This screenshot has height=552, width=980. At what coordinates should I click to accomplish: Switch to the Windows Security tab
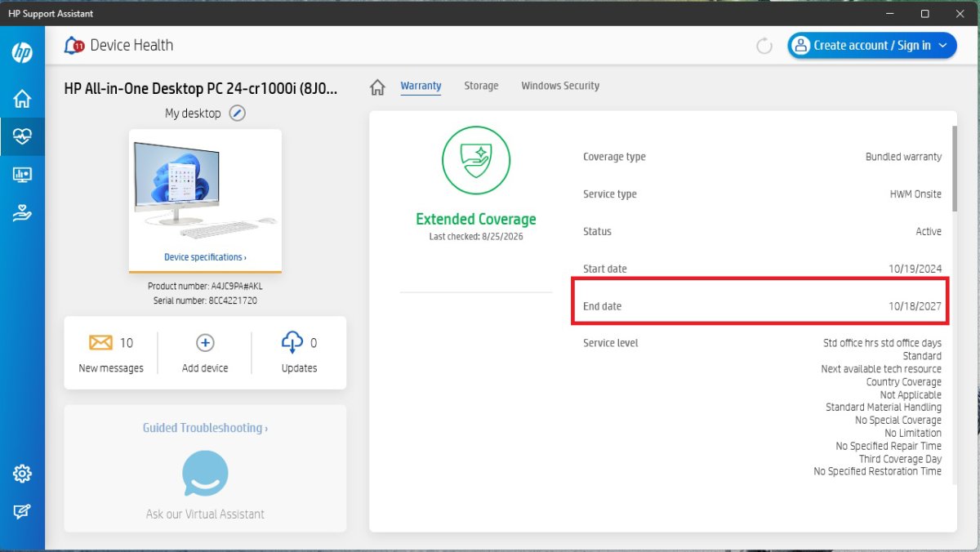tap(560, 86)
